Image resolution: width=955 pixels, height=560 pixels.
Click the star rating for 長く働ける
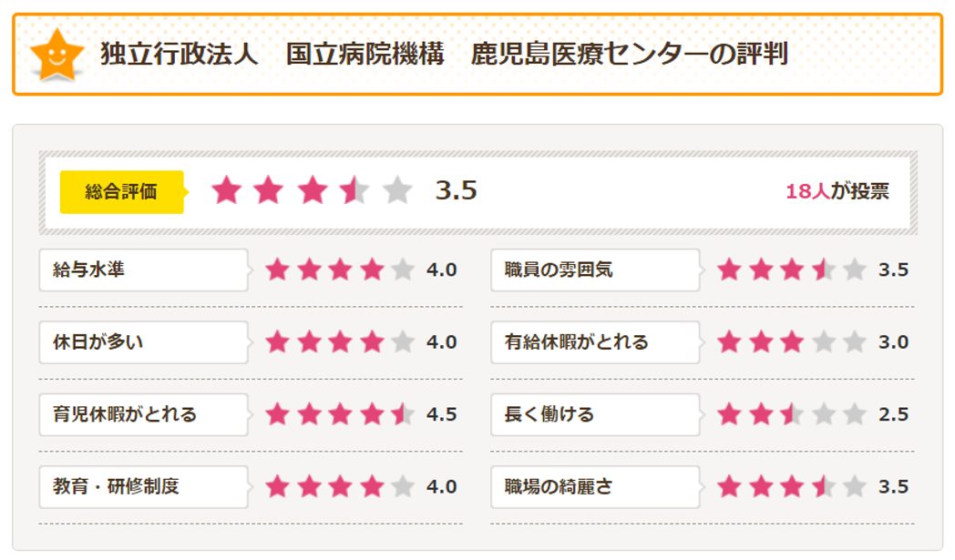[x=791, y=414]
